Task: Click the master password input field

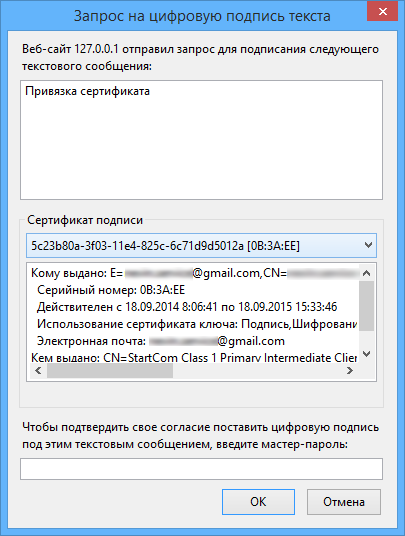Action: pyautogui.click(x=201, y=469)
